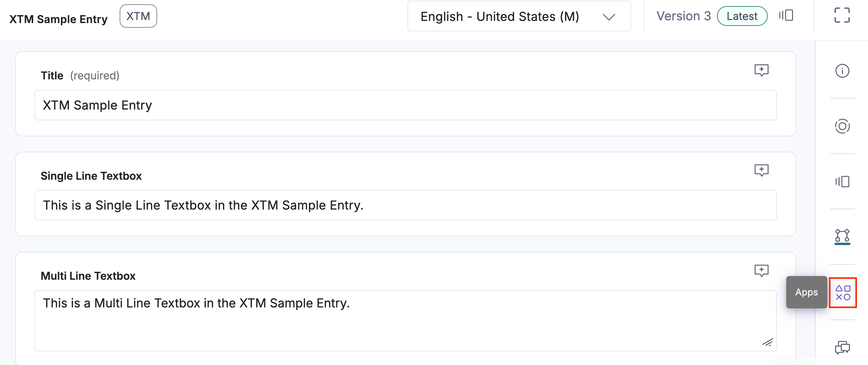Add a comment on Multi Line Textbox
The width and height of the screenshot is (868, 365).
click(x=762, y=270)
